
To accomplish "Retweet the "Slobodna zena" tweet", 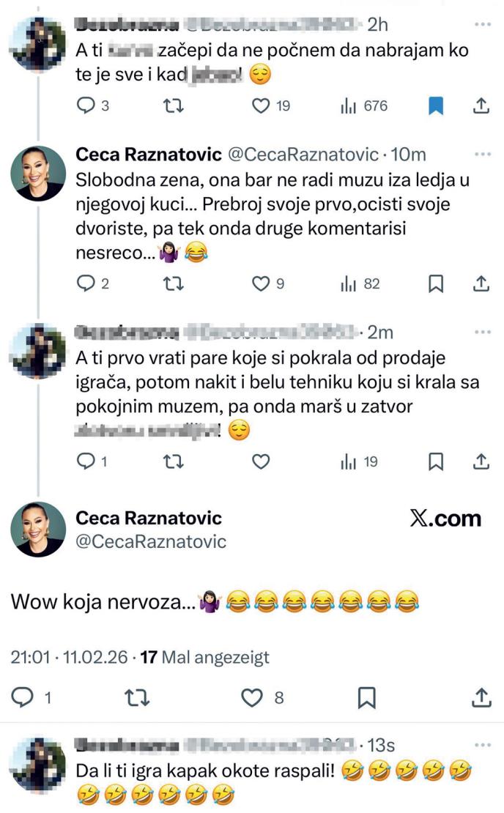I will [175, 284].
